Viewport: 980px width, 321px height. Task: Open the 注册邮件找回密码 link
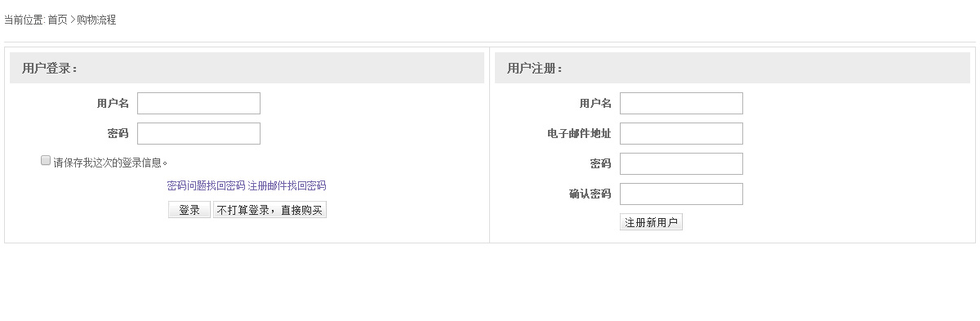287,185
